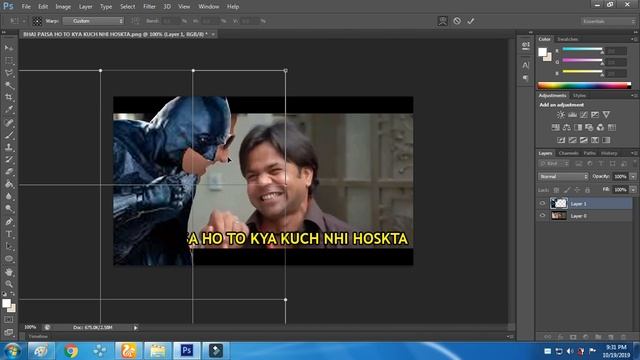The height and width of the screenshot is (360, 640).
Task: Add a Color Balance adjustment
Action: click(x=567, y=127)
